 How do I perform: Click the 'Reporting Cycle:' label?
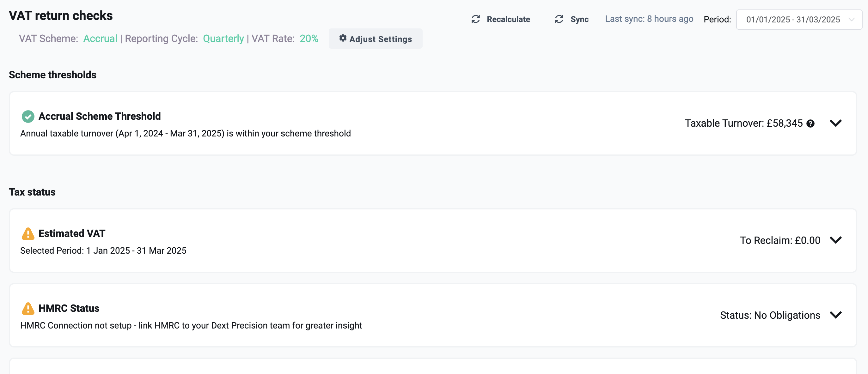tap(162, 39)
